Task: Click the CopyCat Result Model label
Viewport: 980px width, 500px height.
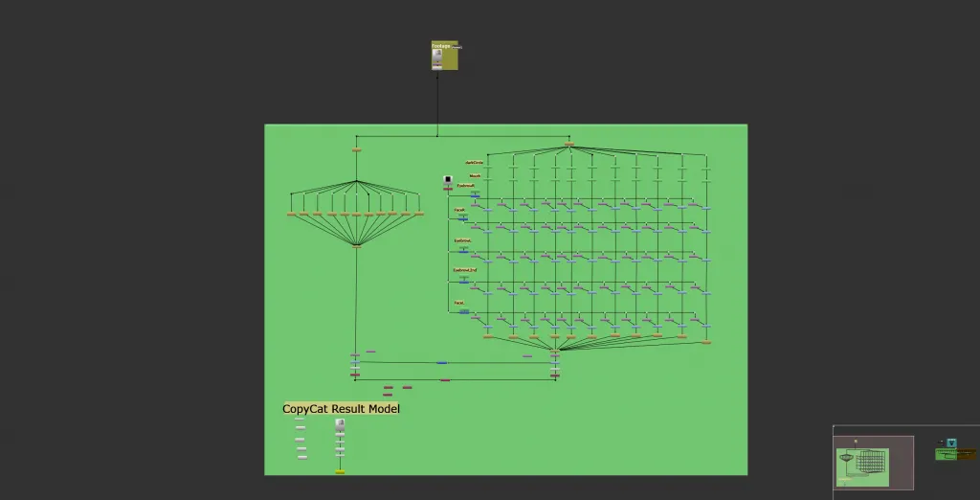Action: [341, 409]
